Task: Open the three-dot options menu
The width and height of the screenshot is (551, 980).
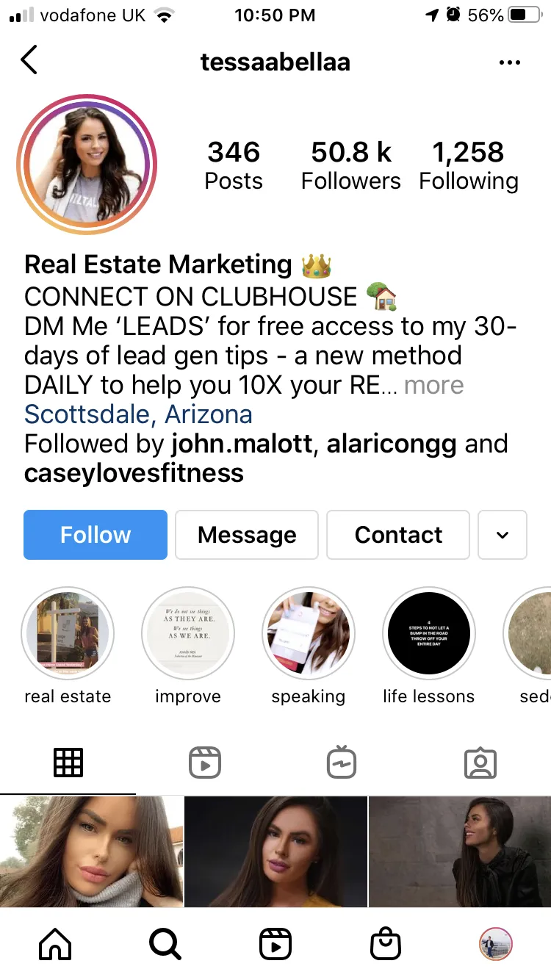Action: click(509, 62)
